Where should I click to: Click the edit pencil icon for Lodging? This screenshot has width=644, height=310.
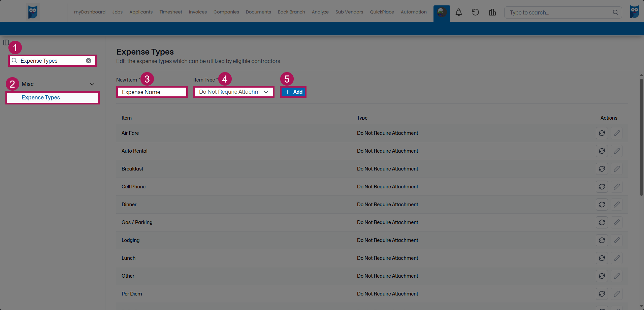[617, 240]
